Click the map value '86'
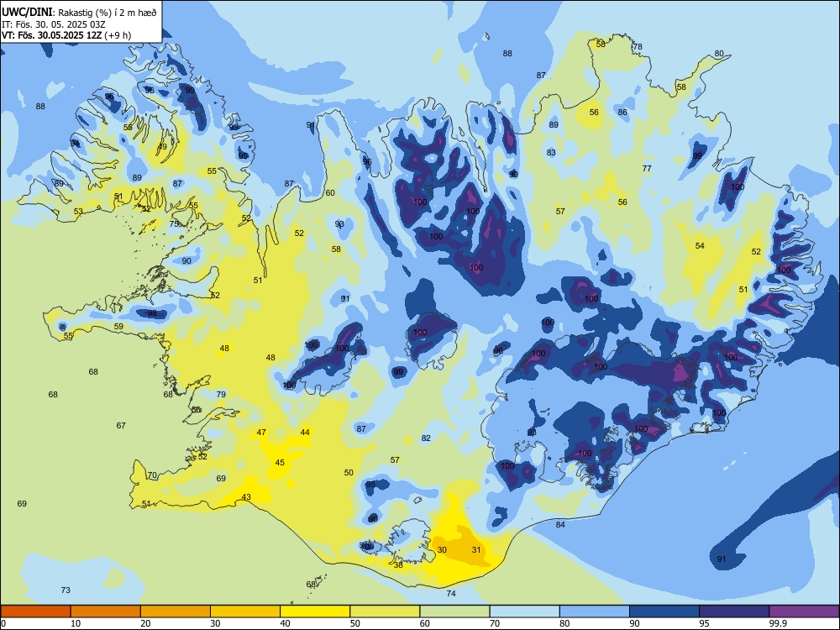This screenshot has height=630, width=840. pyautogui.click(x=622, y=112)
